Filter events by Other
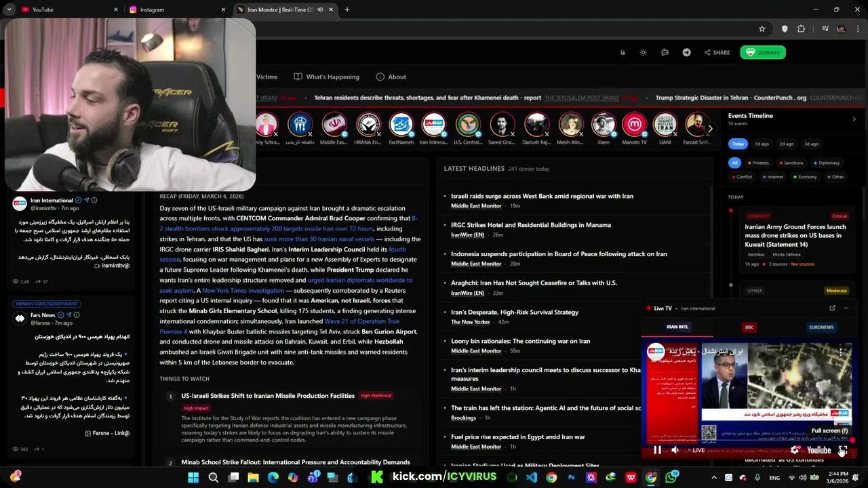The width and height of the screenshot is (868, 488). pyautogui.click(x=835, y=177)
